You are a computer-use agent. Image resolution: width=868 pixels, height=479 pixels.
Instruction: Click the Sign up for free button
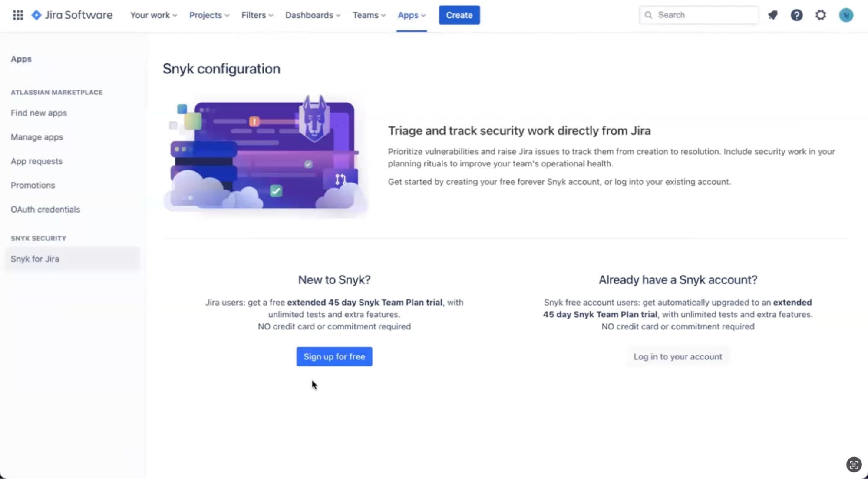(x=334, y=356)
